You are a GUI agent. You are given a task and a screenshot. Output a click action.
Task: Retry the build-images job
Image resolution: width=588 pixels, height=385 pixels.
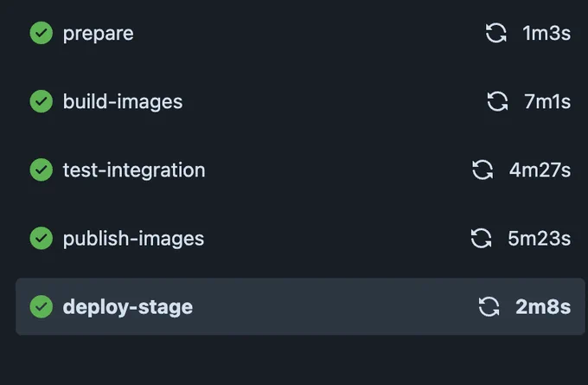[497, 101]
